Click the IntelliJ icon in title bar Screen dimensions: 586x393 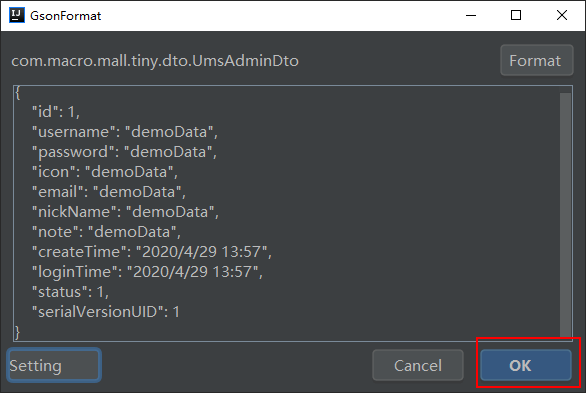click(x=16, y=15)
